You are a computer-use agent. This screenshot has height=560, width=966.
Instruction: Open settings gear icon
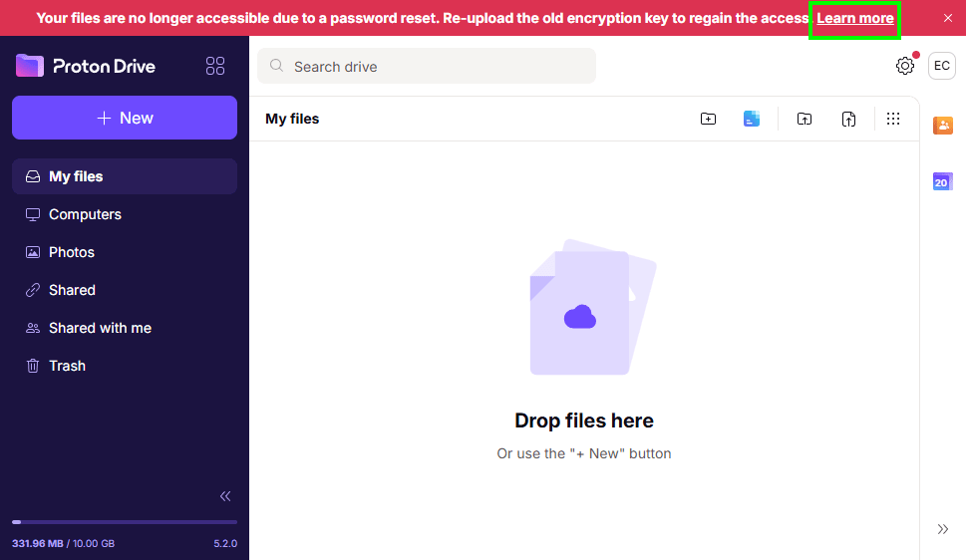(x=905, y=66)
